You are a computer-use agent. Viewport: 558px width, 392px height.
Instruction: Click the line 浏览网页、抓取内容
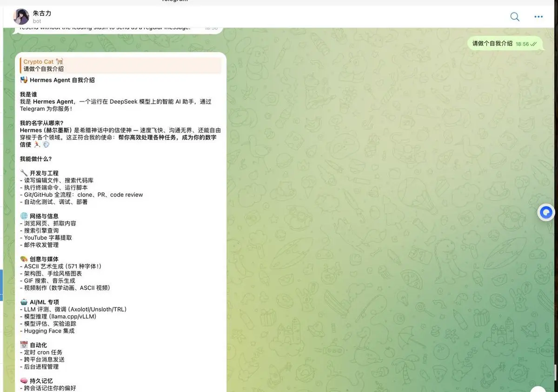click(48, 223)
